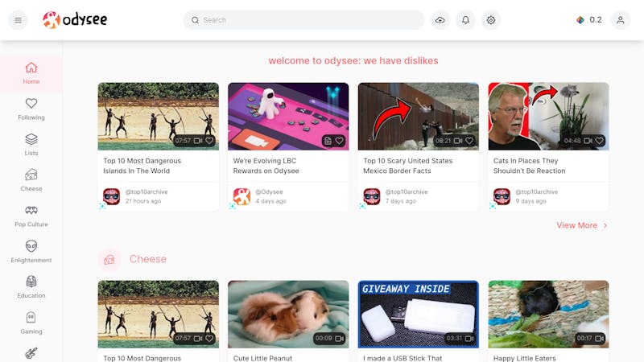Open Enlightenment category in sidebar
The image size is (644, 362).
point(31,252)
